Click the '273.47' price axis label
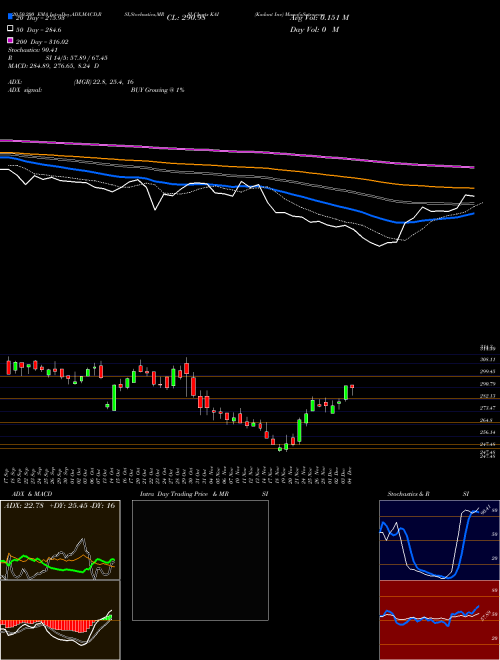Image resolution: width=500 pixels, height=660 pixels. [489, 408]
